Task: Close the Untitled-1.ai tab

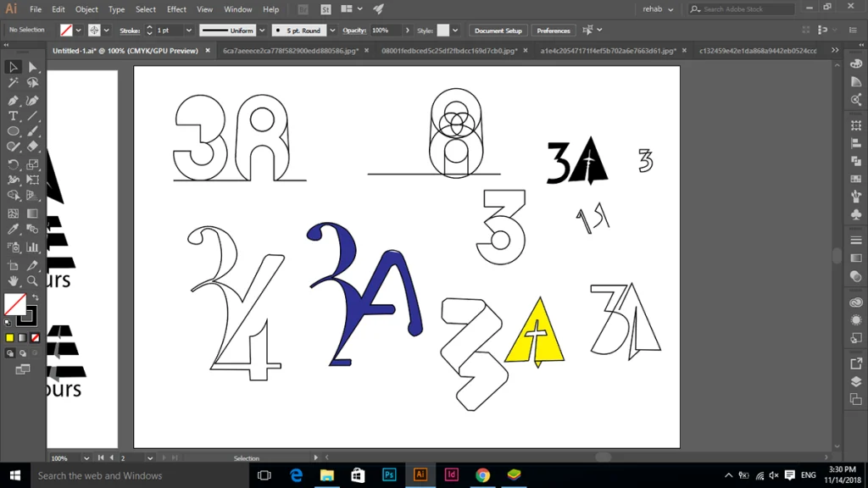Action: [208, 50]
